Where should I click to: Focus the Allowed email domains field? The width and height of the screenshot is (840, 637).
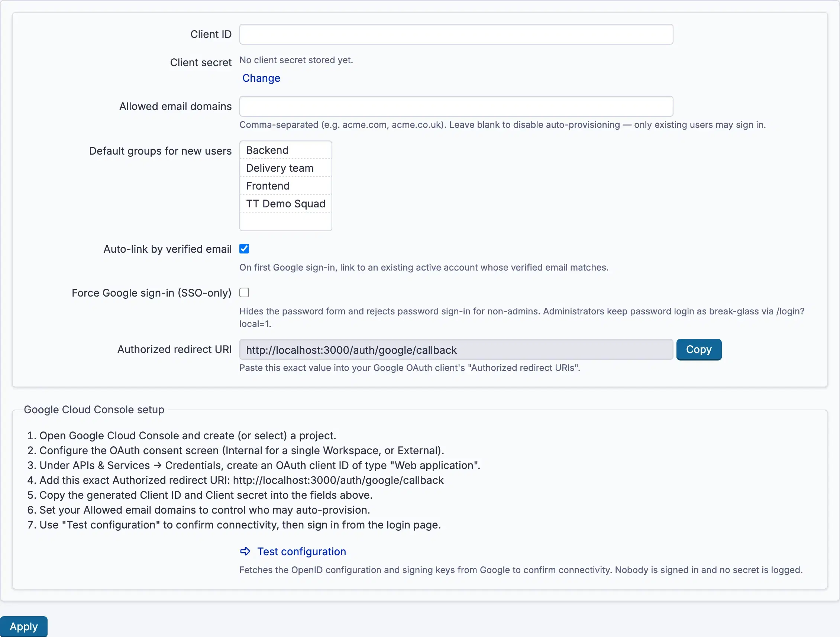(456, 106)
